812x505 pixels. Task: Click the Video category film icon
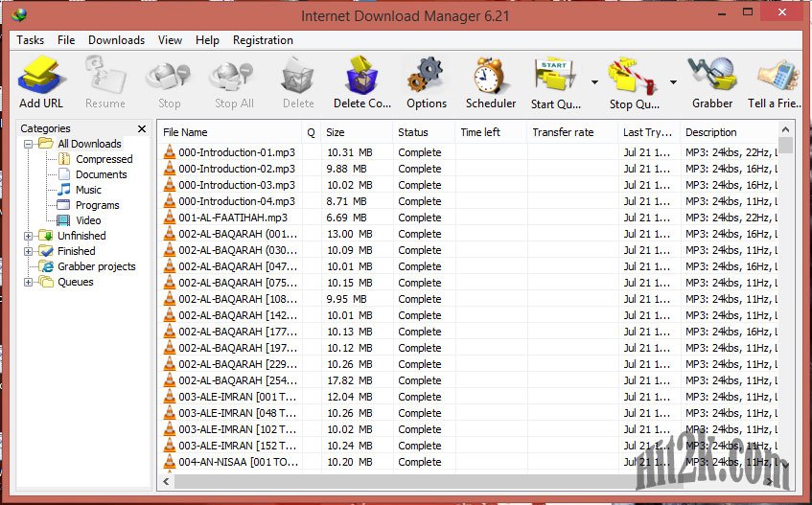pos(63,220)
